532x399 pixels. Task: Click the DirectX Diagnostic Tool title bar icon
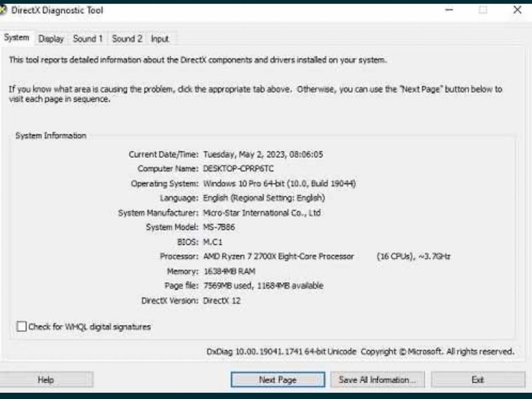(x=2, y=10)
